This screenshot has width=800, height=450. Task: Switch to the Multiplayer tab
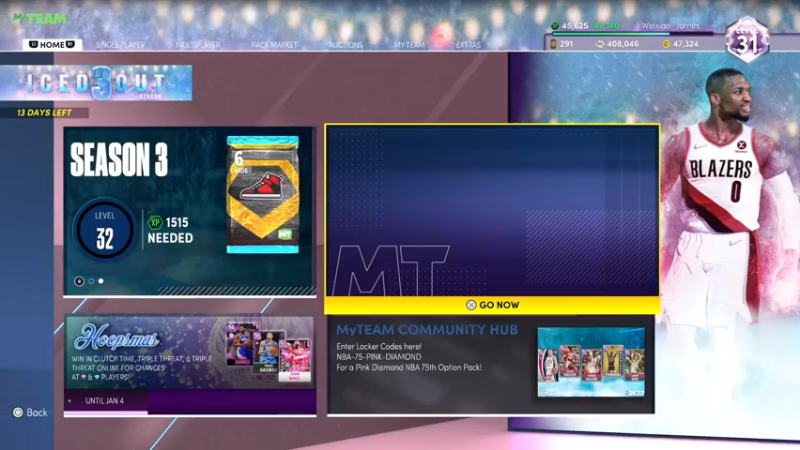pos(198,45)
